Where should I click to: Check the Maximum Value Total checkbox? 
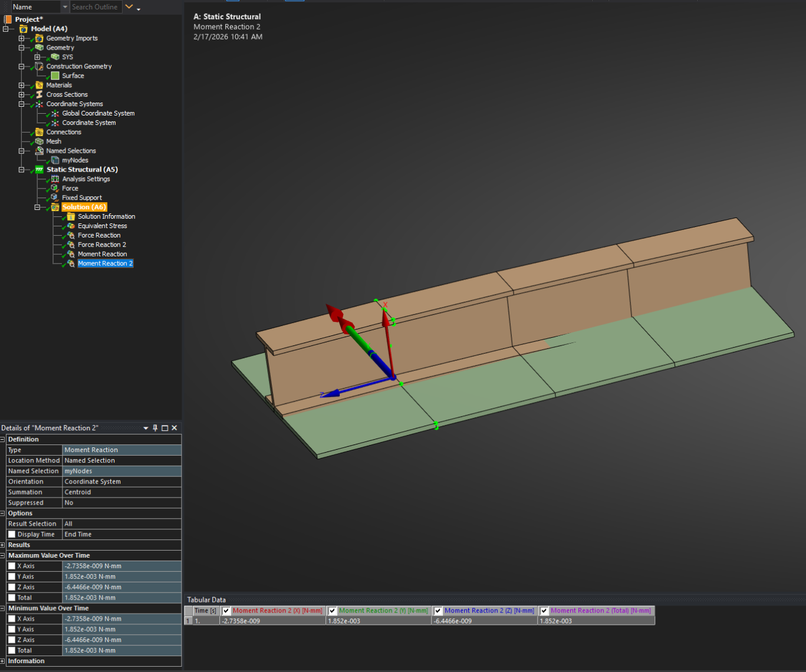tap(12, 598)
